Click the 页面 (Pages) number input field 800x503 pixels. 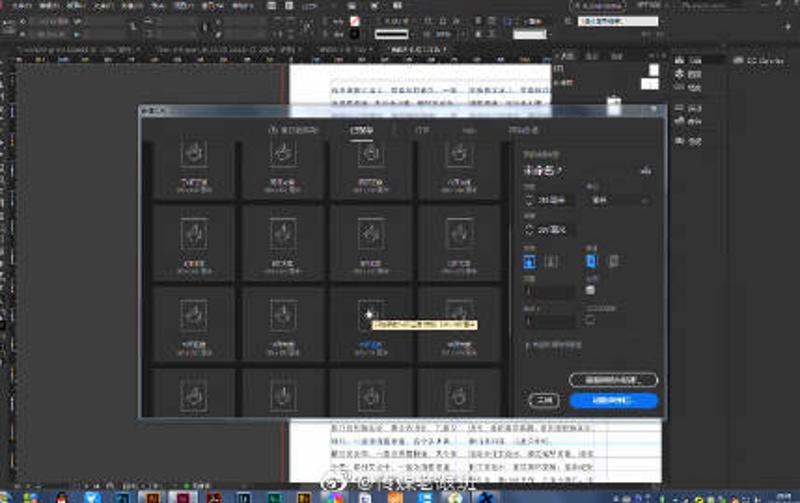550,292
